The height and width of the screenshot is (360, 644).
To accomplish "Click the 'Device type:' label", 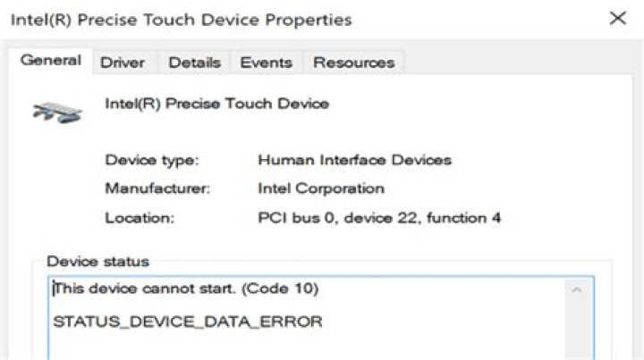I will (152, 161).
